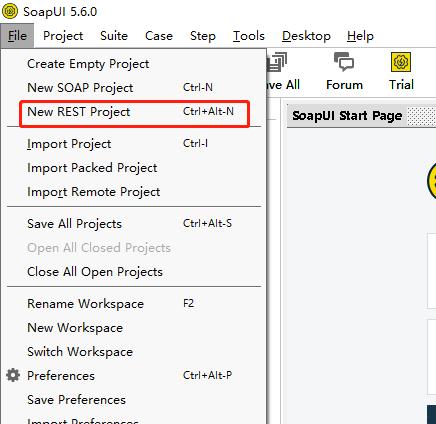Choose Import Remote Project

click(x=134, y=192)
